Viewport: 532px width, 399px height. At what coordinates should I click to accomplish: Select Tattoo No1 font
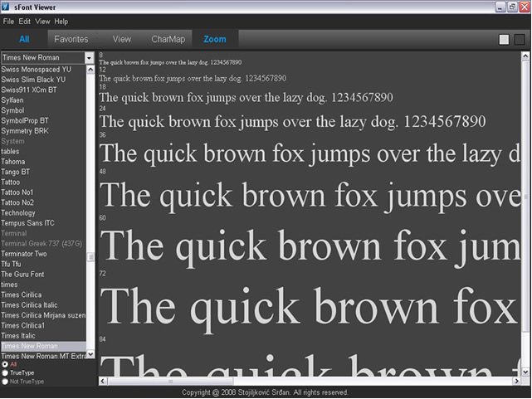(43, 192)
